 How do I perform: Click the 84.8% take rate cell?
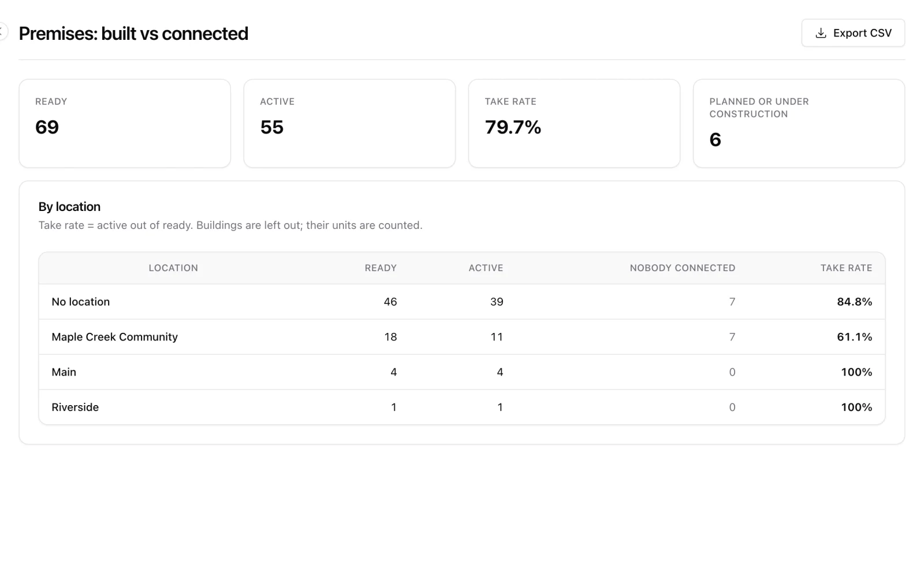click(855, 302)
